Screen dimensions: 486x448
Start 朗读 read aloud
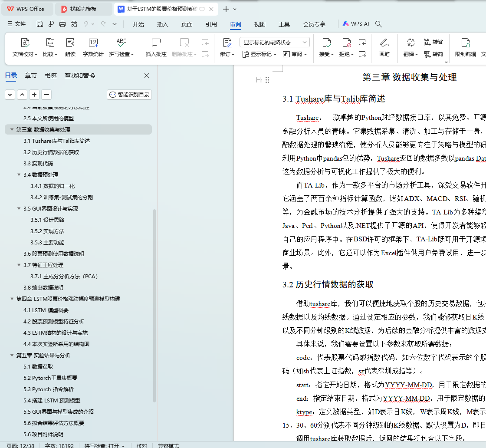coord(70,47)
